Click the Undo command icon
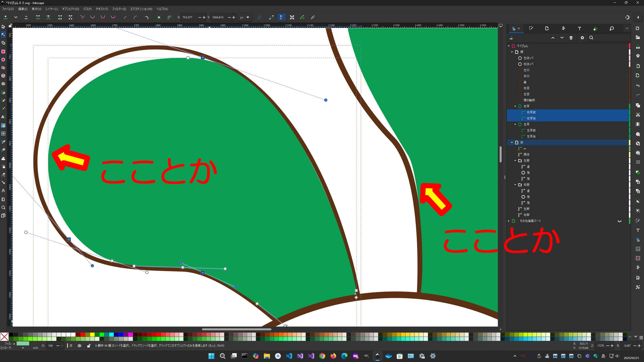The height and width of the screenshot is (362, 644). pyautogui.click(x=638, y=86)
